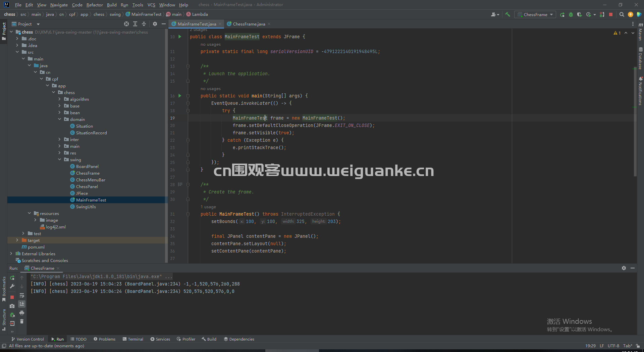This screenshot has height=352, width=644.
Task: Open the Refactor menu
Action: 95,5
